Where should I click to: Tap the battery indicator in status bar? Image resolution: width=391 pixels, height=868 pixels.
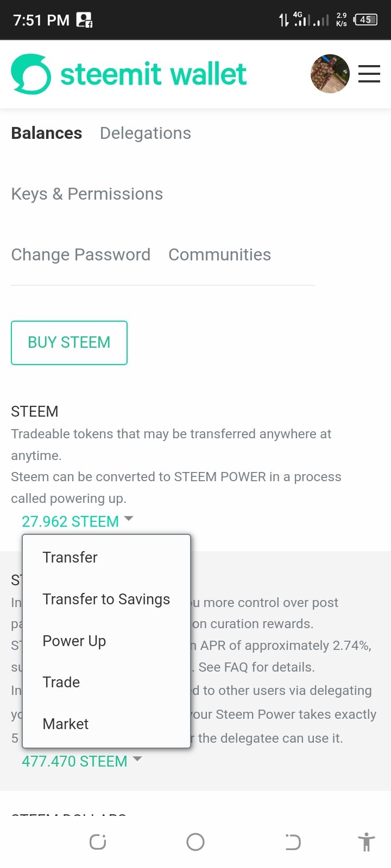pyautogui.click(x=365, y=20)
